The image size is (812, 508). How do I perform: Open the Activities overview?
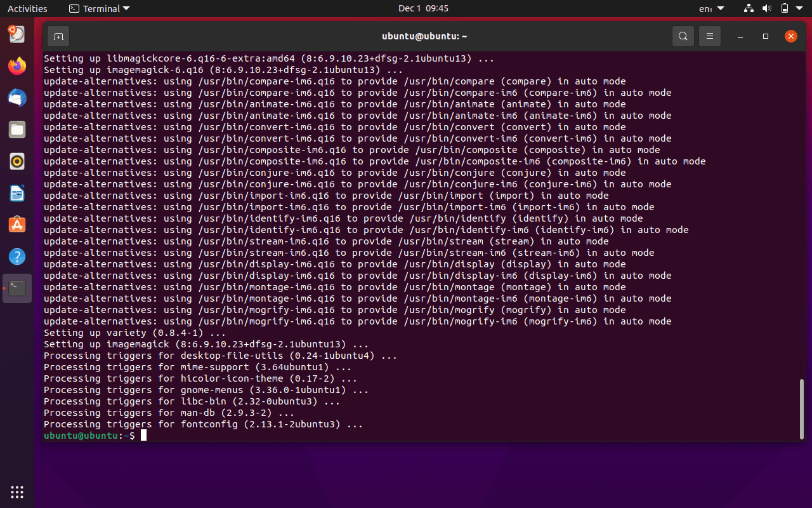27,8
